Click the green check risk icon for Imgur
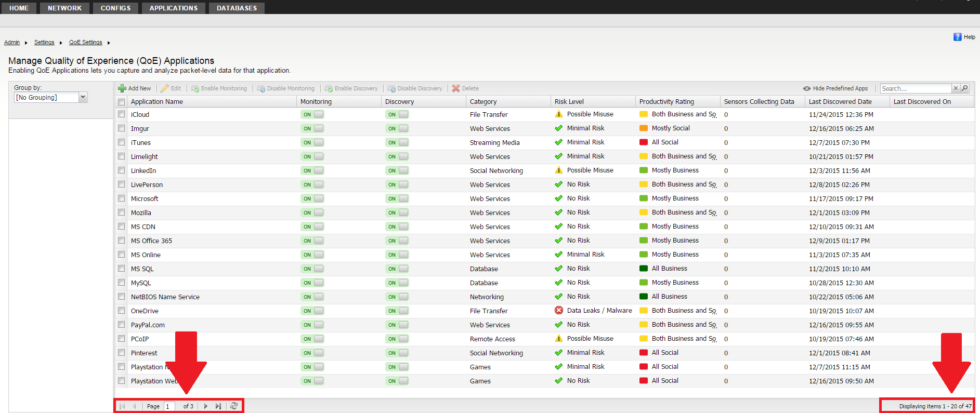The image size is (980, 413). 559,128
